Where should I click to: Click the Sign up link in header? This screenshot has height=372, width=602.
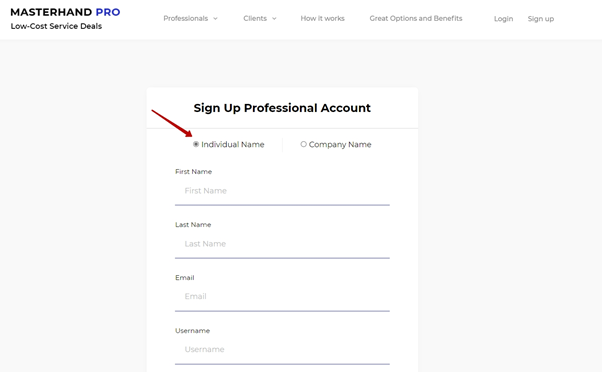541,19
